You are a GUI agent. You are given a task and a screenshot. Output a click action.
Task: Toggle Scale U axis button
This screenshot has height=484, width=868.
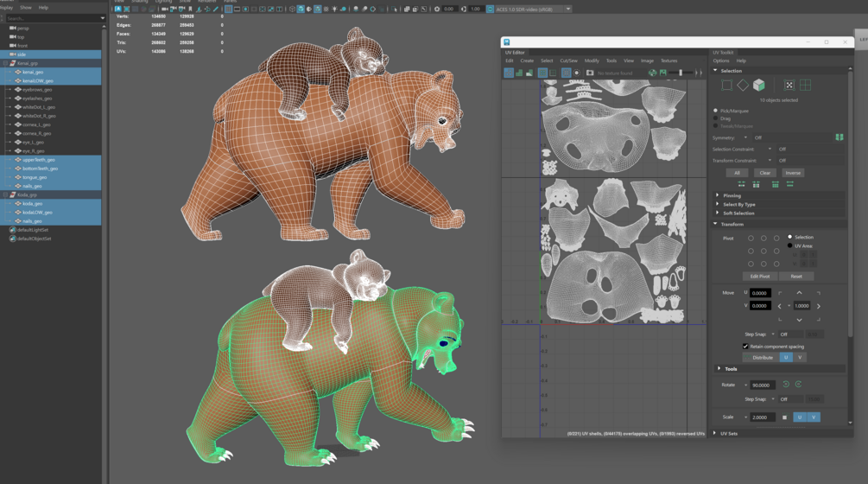[800, 417]
